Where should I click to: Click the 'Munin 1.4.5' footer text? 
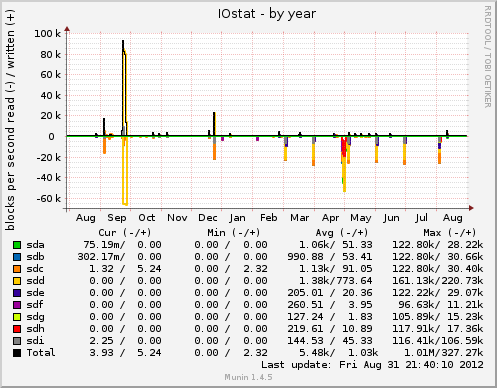pyautogui.click(x=248, y=377)
